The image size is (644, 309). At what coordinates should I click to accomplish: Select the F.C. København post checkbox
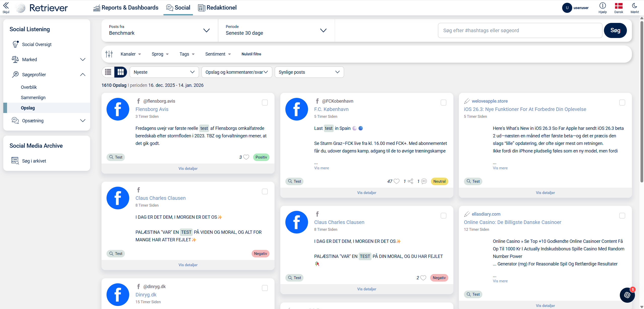[443, 103]
